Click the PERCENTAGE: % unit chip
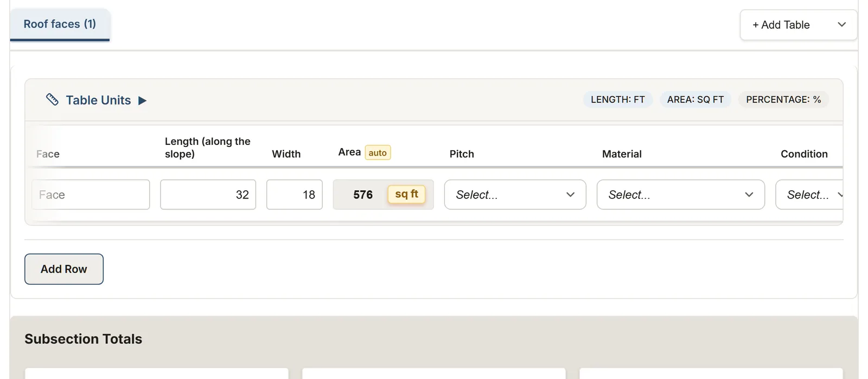This screenshot has width=868, height=379. [783, 100]
